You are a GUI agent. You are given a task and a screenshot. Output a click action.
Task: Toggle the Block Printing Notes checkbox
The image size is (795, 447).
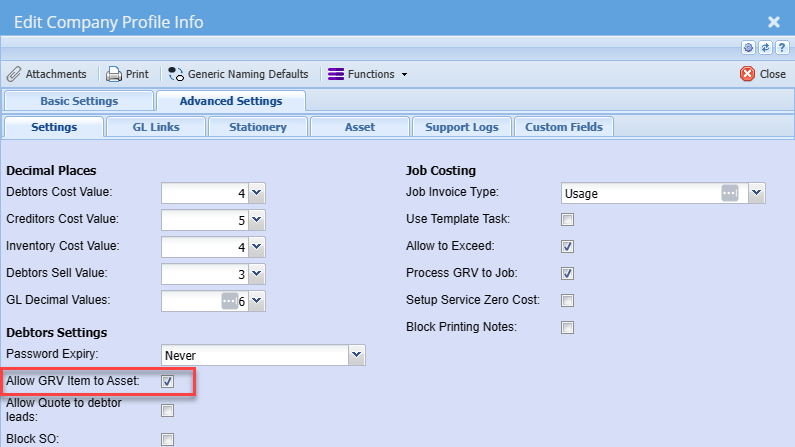coord(567,328)
